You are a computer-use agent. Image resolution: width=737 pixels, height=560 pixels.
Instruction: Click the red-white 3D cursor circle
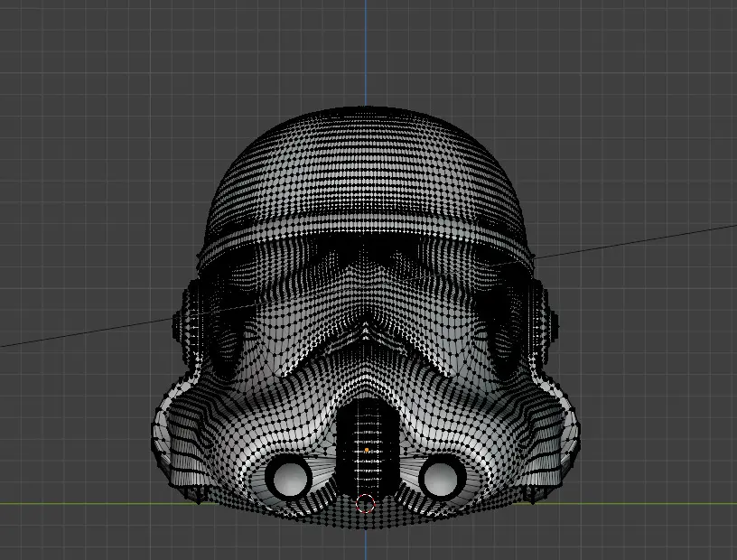click(x=366, y=504)
